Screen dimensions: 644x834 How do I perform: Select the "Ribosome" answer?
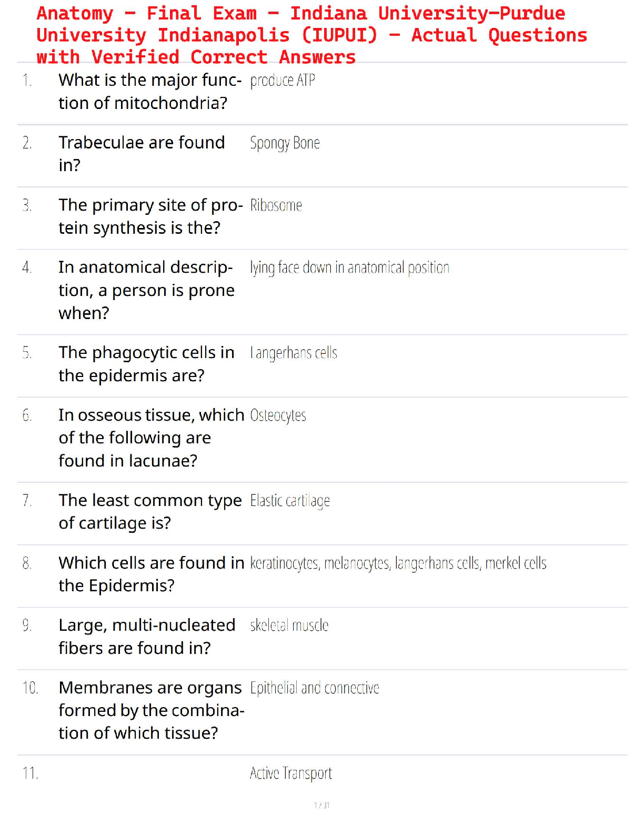pos(276,205)
